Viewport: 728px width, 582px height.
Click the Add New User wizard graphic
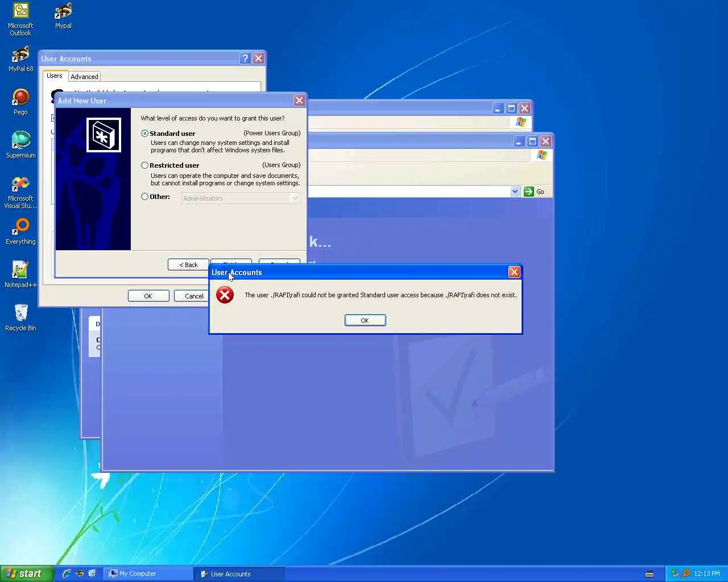(93, 179)
